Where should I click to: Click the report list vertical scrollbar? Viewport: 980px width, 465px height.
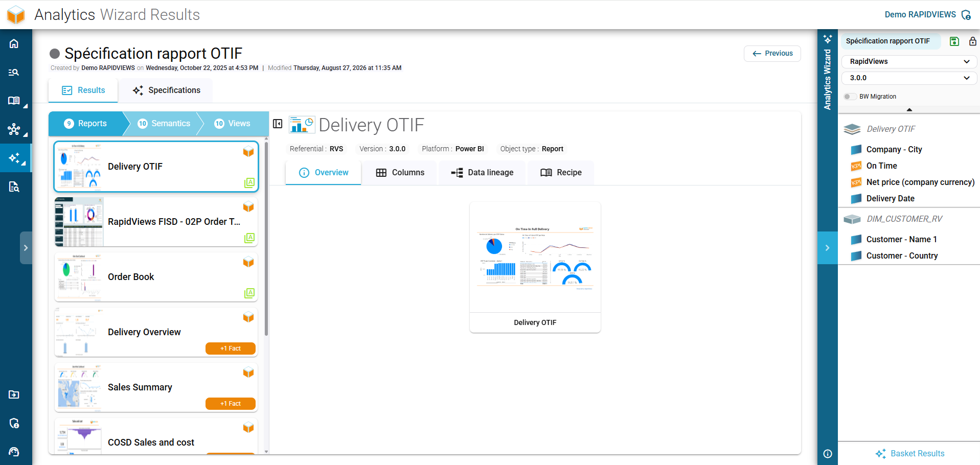(266, 239)
